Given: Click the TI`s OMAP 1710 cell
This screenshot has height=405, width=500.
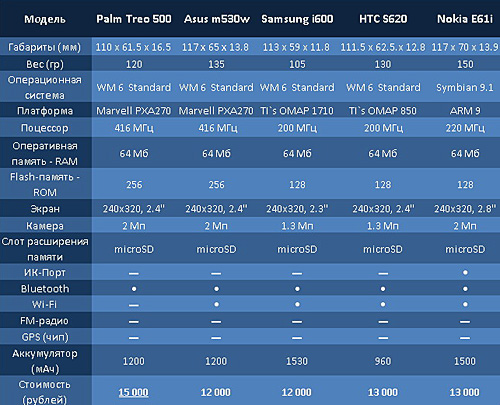Looking at the screenshot, I should coord(297,111).
